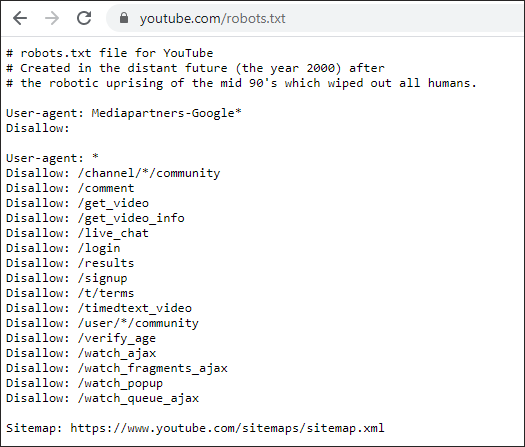Click the '/channel/*/community' disallow line
This screenshot has width=525, height=447.
[113, 173]
